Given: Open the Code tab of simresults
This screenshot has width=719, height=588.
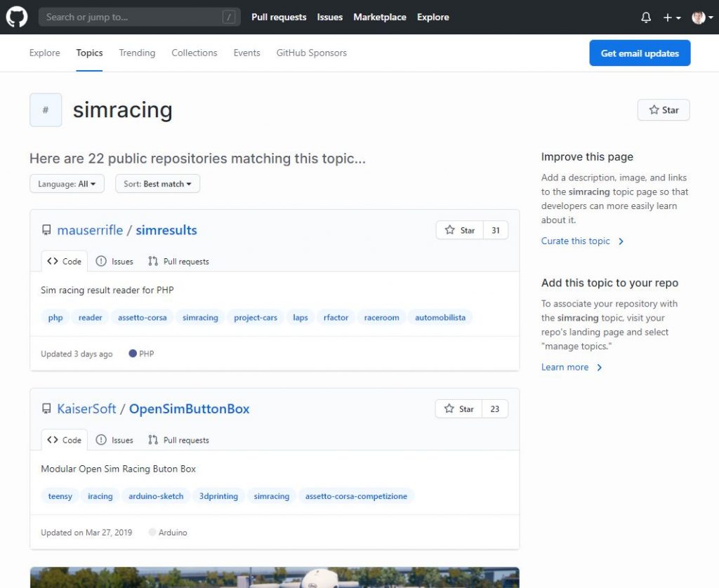Looking at the screenshot, I should click(x=64, y=261).
